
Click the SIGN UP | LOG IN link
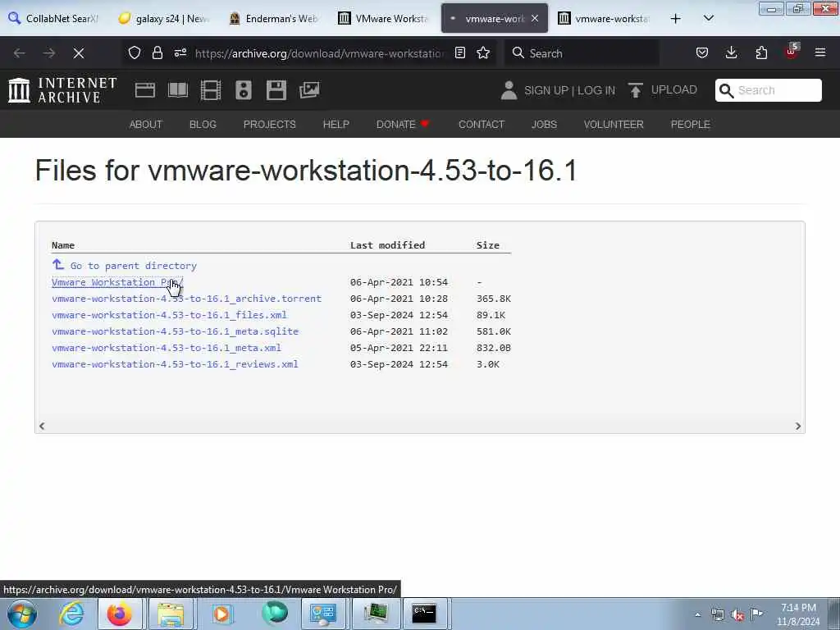569,90
